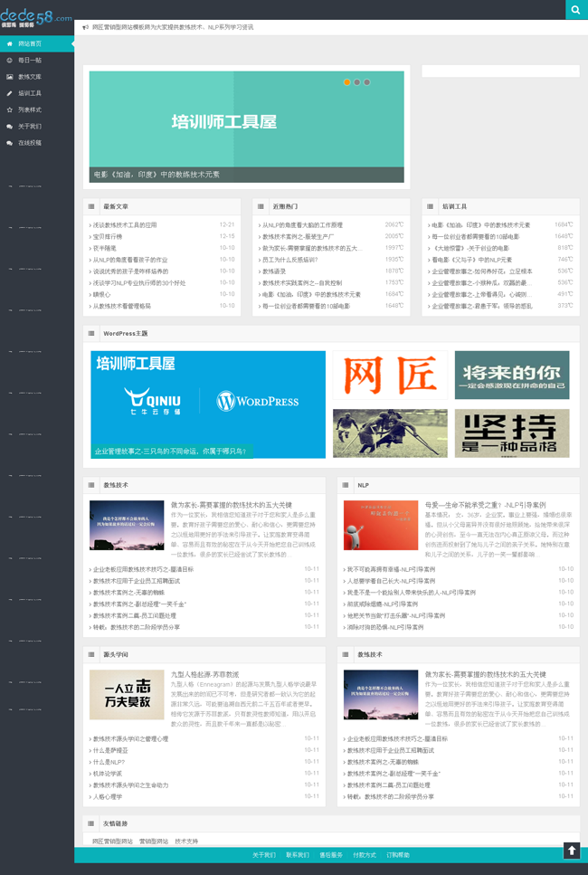Open article 宝贝排行榜
Image resolution: width=588 pixels, height=875 pixels.
(x=107, y=236)
